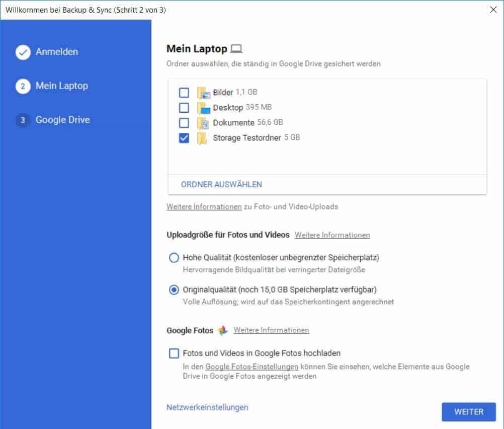The height and width of the screenshot is (429, 504).
Task: Click the Anmelden completed checkmark icon
Action: pyautogui.click(x=23, y=52)
